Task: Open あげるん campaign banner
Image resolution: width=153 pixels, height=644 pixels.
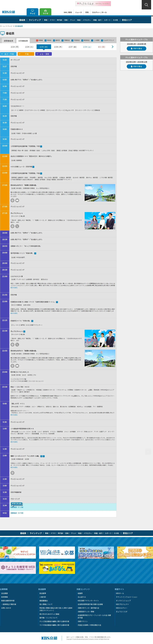Action: tap(57, 568)
